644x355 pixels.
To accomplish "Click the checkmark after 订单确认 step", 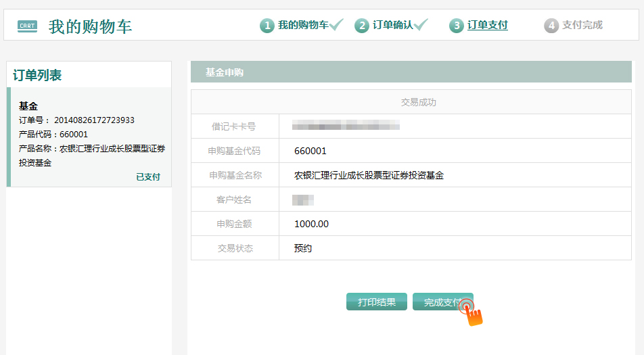I will (x=421, y=25).
